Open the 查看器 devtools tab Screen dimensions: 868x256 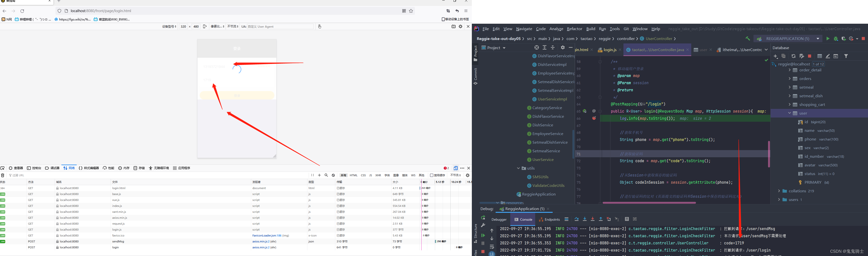pyautogui.click(x=16, y=168)
